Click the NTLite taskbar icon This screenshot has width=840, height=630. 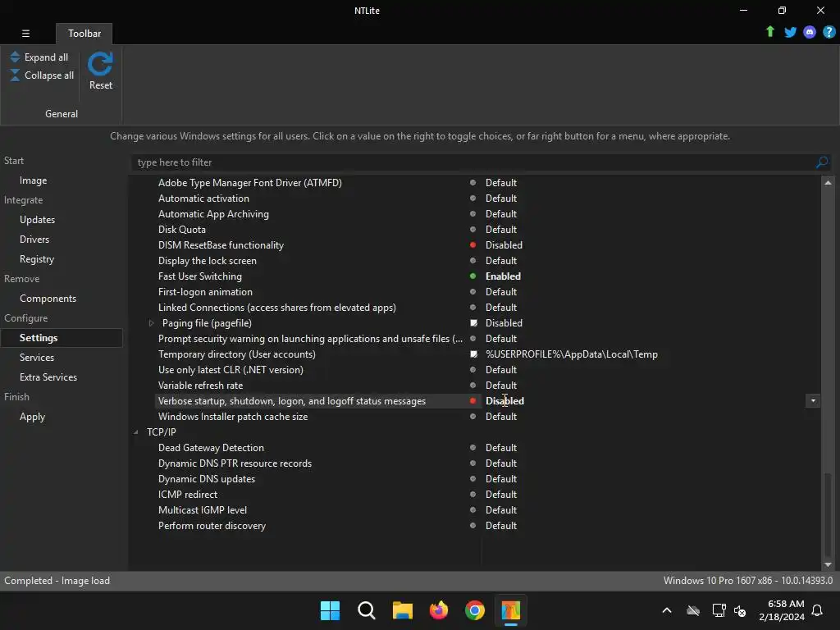coord(510,610)
